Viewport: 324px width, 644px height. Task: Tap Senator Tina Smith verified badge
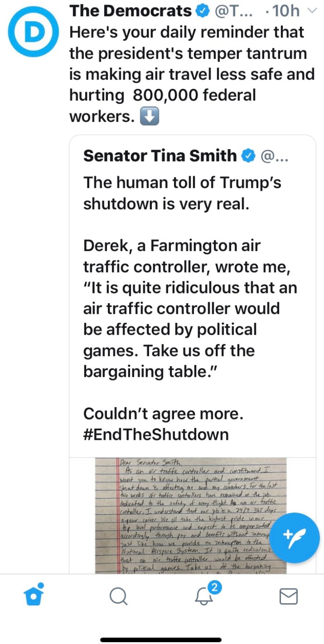point(248,156)
